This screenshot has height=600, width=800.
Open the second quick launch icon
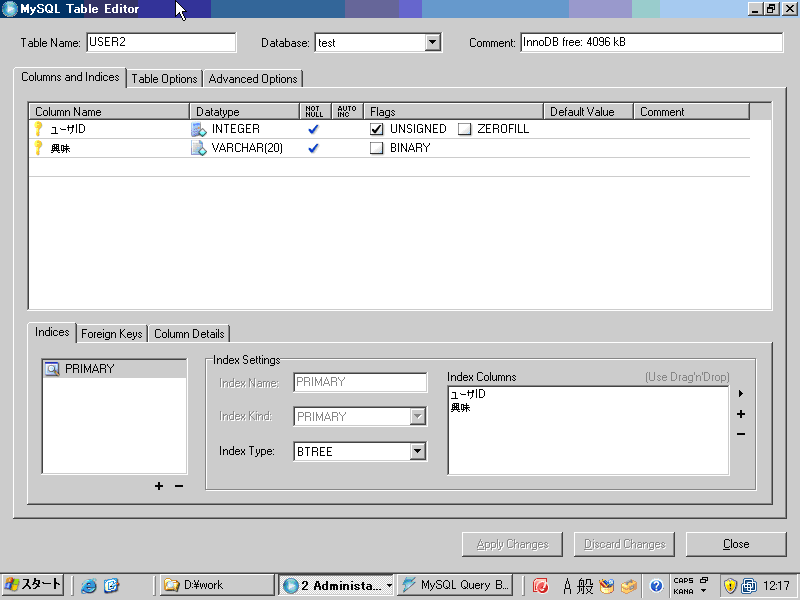coord(111,585)
